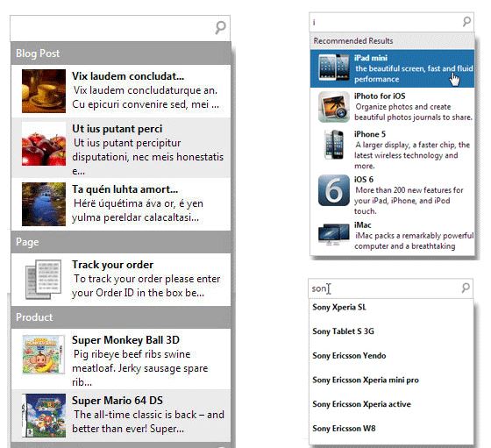This screenshot has width=491, height=448.
Task: Choose the iMac image result
Action: click(x=334, y=235)
